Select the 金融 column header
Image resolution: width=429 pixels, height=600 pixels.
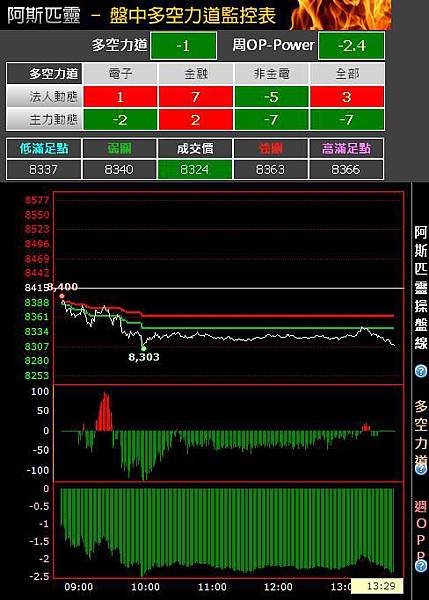[196, 73]
